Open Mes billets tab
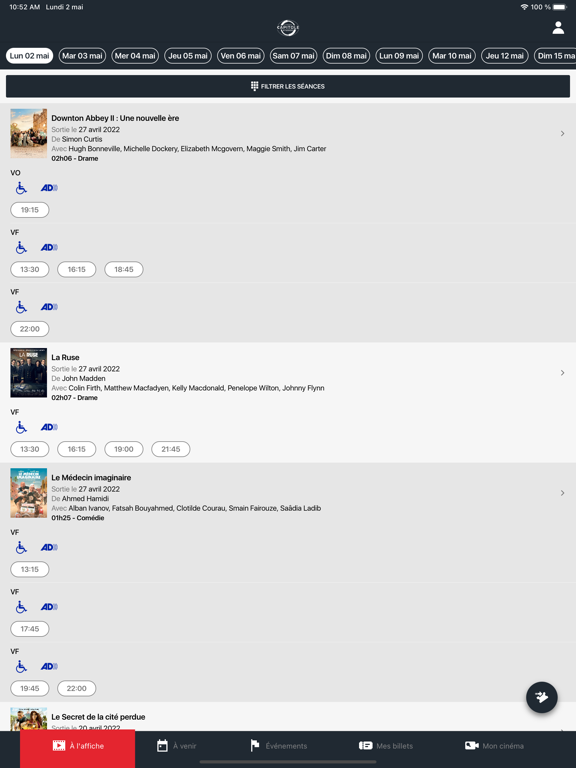This screenshot has height=768, width=576. click(x=386, y=746)
